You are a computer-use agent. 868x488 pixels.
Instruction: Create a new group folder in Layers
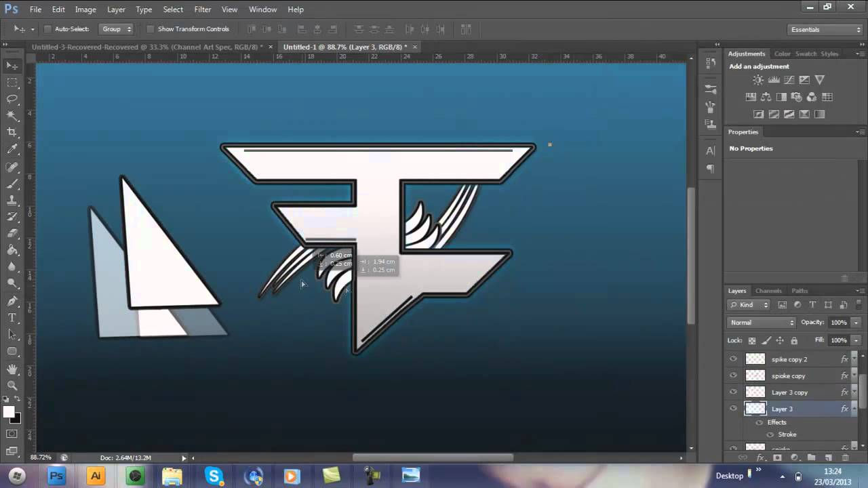point(810,458)
